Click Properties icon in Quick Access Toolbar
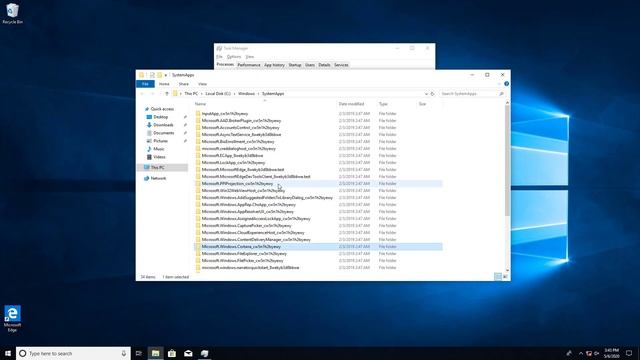The height and width of the screenshot is (360, 640). (152, 75)
